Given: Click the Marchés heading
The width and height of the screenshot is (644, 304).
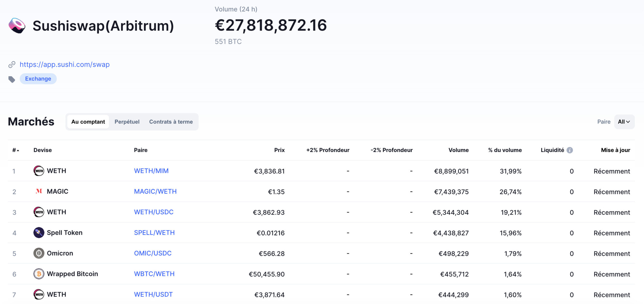Looking at the screenshot, I should pos(31,122).
